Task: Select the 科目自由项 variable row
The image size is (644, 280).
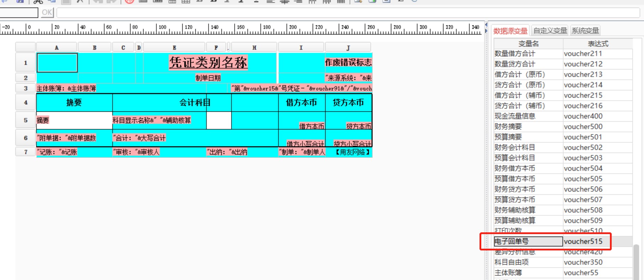Action: point(563,262)
